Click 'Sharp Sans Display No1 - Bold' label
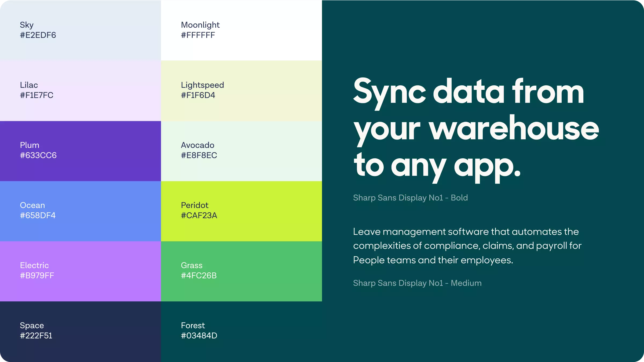644x362 pixels. click(410, 198)
